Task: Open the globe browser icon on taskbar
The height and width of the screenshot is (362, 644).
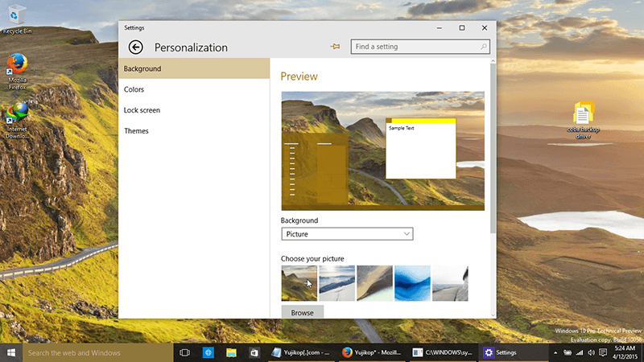Action: coord(208,352)
